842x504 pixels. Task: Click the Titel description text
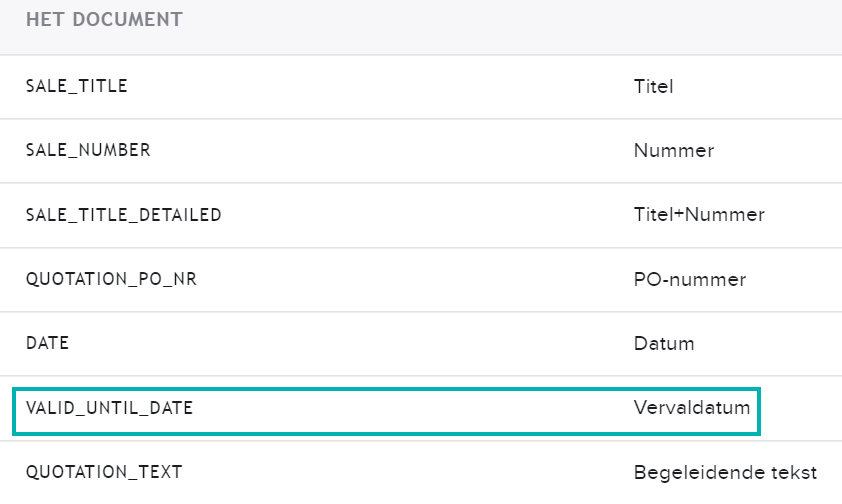pyautogui.click(x=653, y=86)
